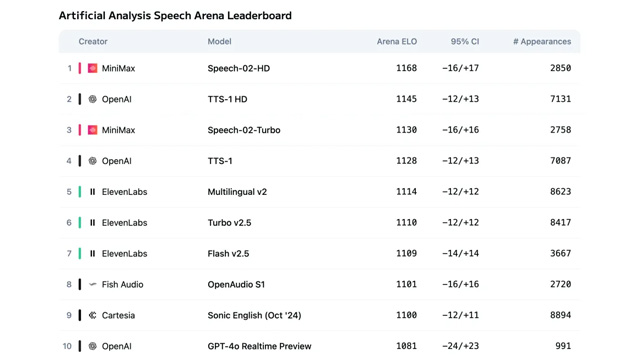Click the MiniMax logo in row 1
Image resolution: width=640 pixels, height=360 pixels.
[x=93, y=68]
